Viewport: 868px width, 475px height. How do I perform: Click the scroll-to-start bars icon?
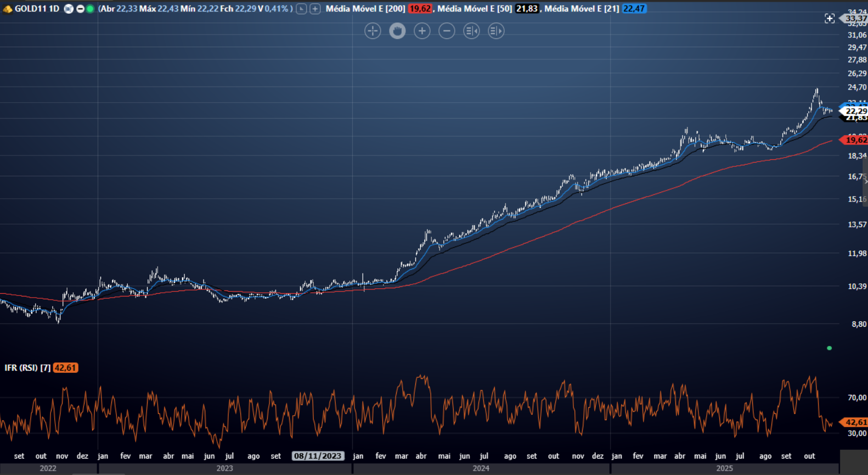[471, 31]
